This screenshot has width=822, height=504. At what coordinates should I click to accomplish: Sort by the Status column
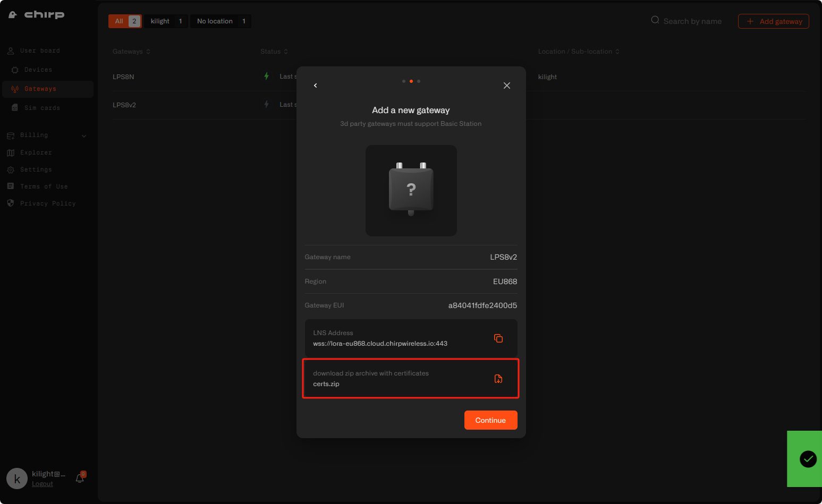(274, 52)
